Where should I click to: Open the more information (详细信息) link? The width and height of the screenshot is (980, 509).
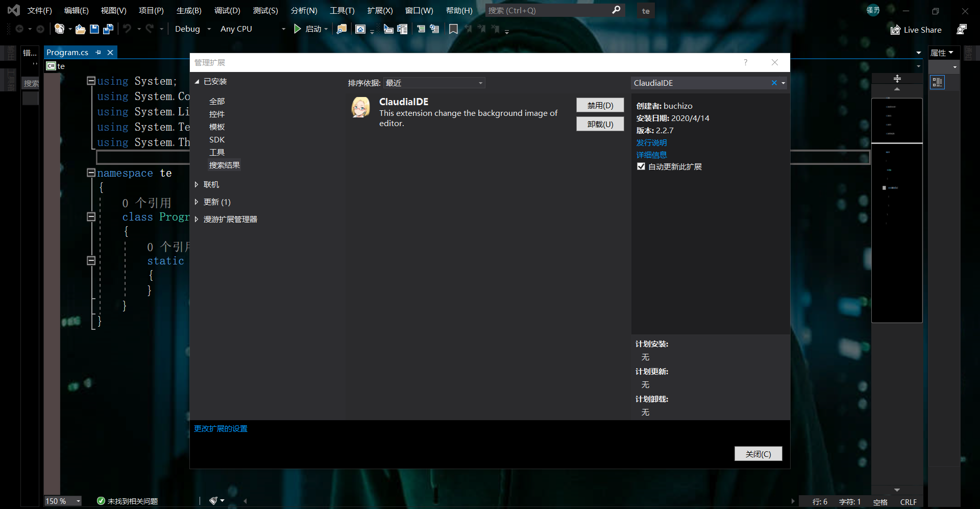tap(651, 155)
